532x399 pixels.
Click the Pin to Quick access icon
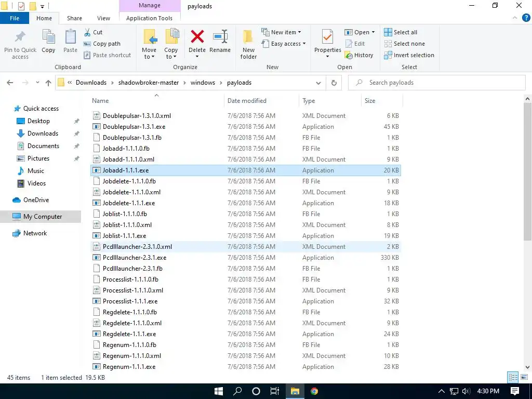20,37
